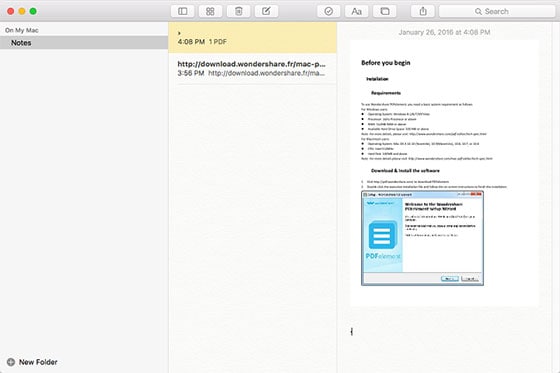Click the photo browser toolbar icon
Image resolution: width=560 pixels, height=373 pixels.
(x=385, y=11)
